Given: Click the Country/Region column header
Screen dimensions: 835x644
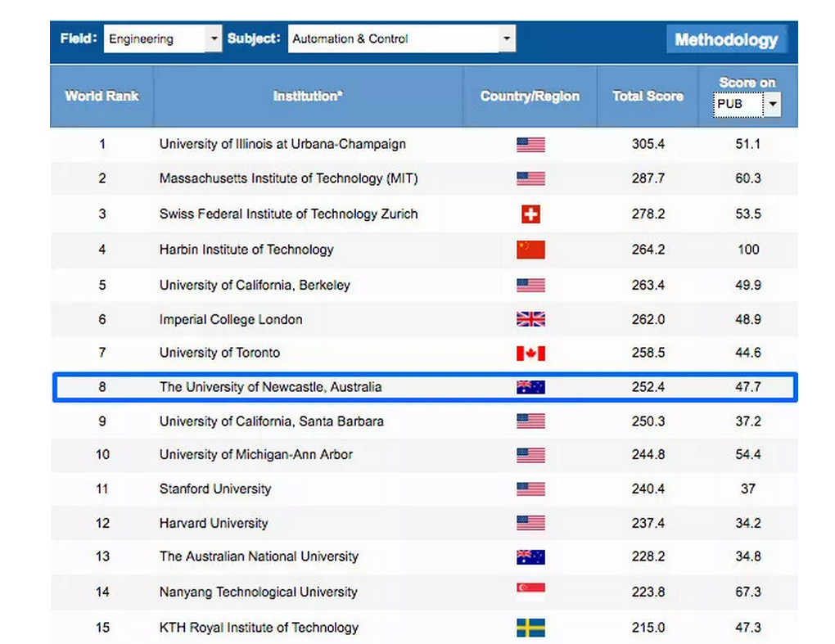Looking at the screenshot, I should click(530, 96).
